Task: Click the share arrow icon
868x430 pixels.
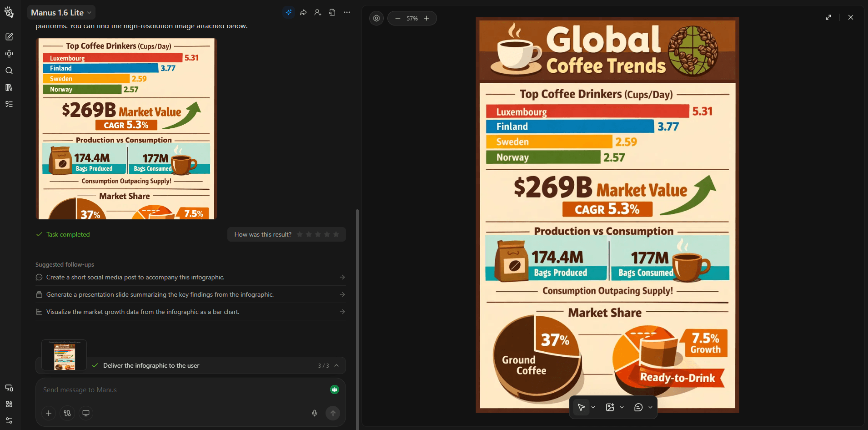Action: [303, 13]
